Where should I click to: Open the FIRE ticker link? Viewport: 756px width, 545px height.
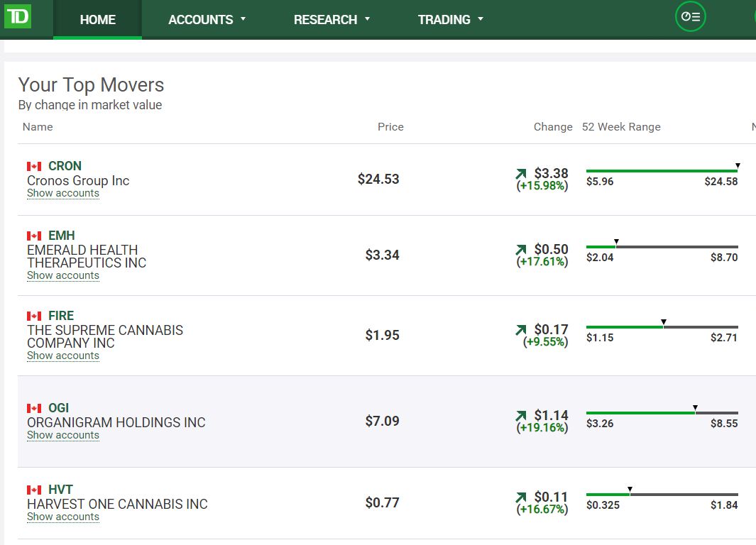61,316
